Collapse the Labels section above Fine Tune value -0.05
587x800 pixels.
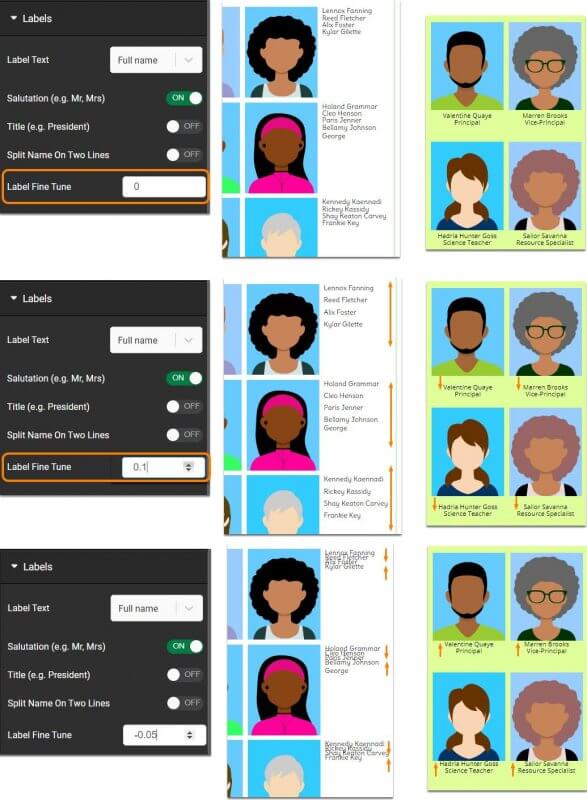pos(32,567)
